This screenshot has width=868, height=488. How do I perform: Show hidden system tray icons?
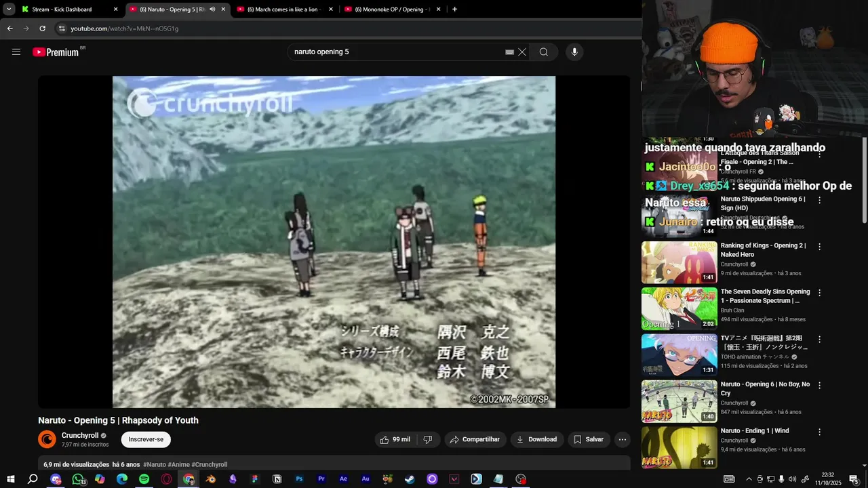pyautogui.click(x=749, y=479)
